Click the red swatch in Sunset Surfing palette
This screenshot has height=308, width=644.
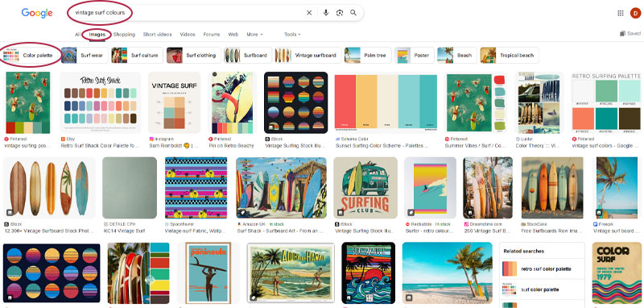click(345, 102)
